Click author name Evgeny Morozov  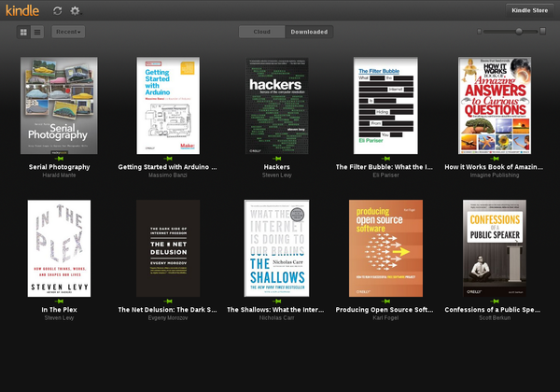click(x=168, y=317)
